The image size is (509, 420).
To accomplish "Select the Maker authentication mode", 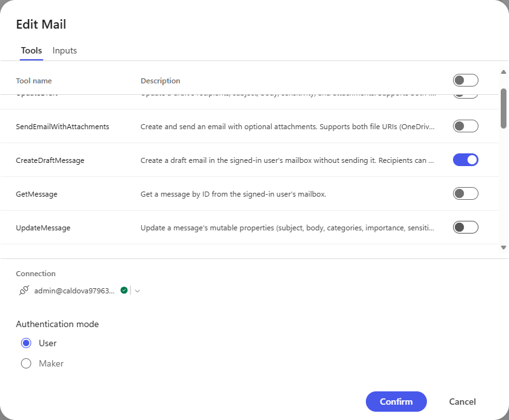I will [x=26, y=363].
